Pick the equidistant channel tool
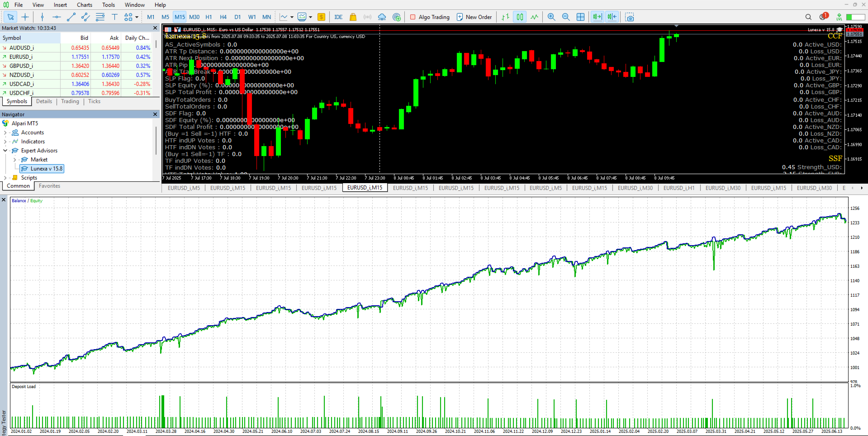Viewport: 868px width, 436px height. [85, 17]
